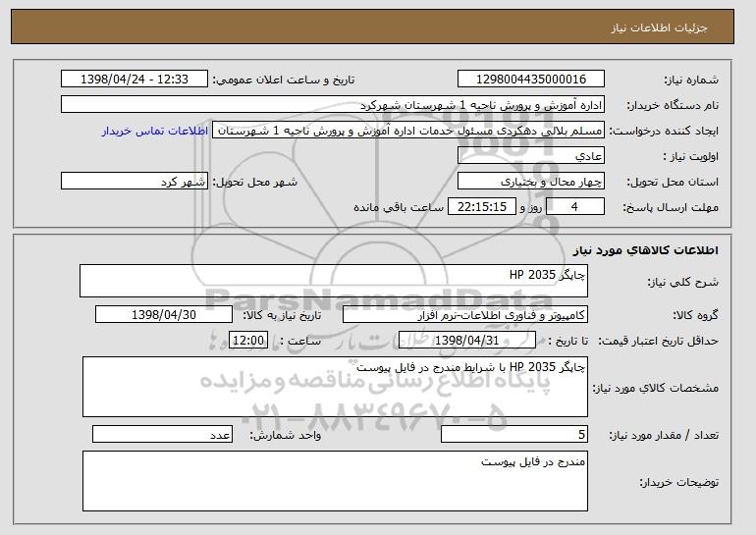The image size is (756, 535).
Task: Click the general description box 'چاپگر HP 2035'
Action: (334, 281)
